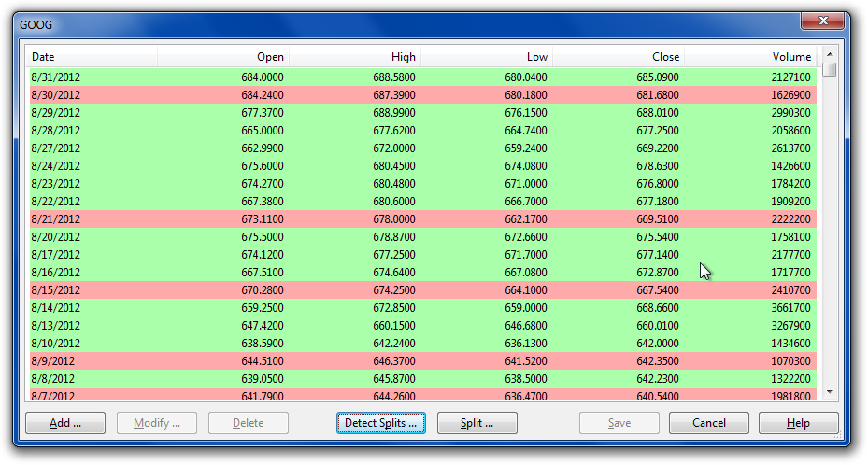Click the Cancel button

point(708,423)
